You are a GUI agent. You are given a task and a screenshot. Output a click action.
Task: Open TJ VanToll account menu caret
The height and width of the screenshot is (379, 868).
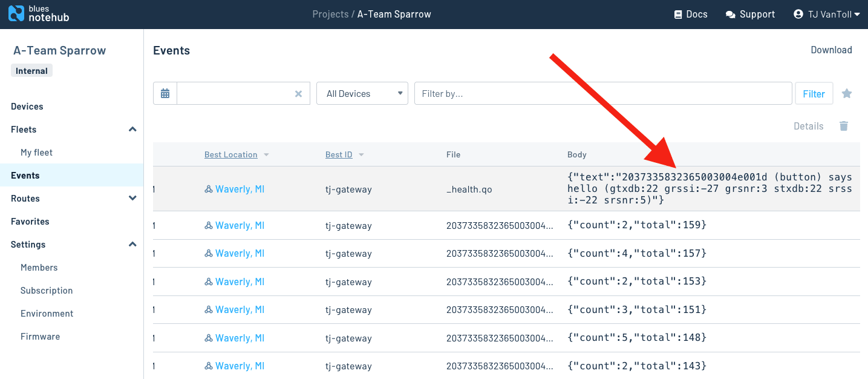[x=857, y=15]
